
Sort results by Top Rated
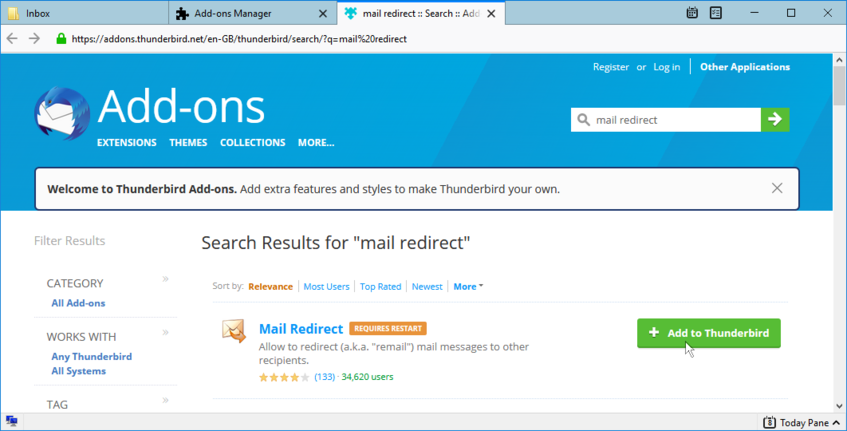pos(380,286)
